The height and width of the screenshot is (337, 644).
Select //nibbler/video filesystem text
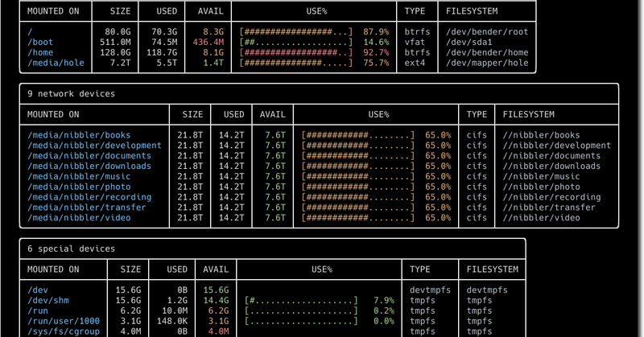tap(541, 217)
